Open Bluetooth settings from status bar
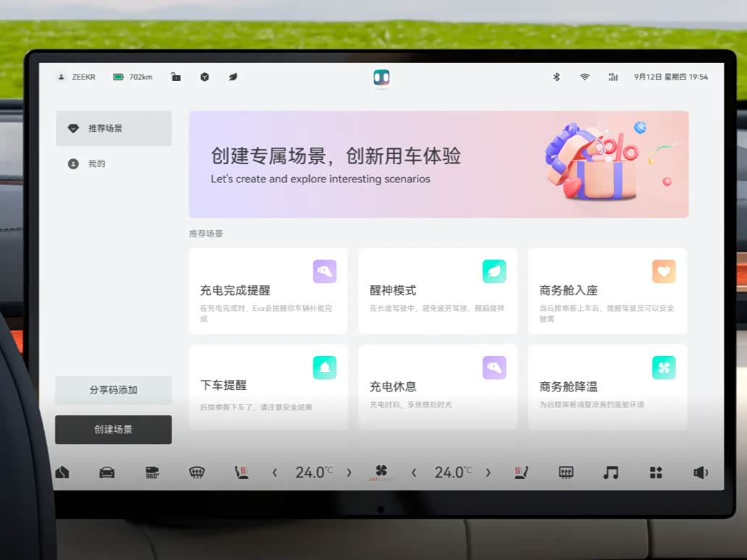 pyautogui.click(x=557, y=77)
